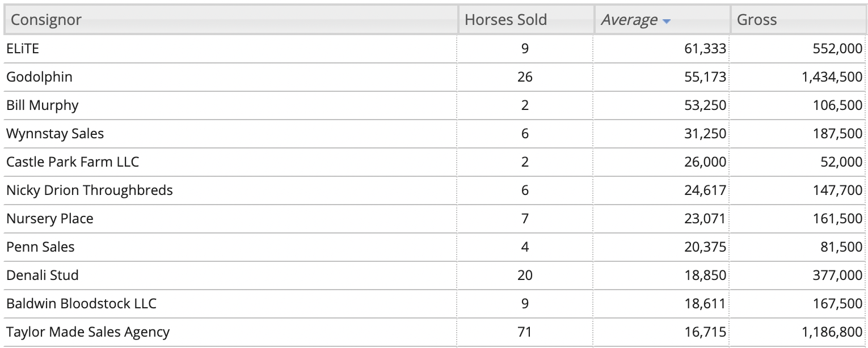
Task: Select the ELiTE consignor row
Action: tap(435, 49)
